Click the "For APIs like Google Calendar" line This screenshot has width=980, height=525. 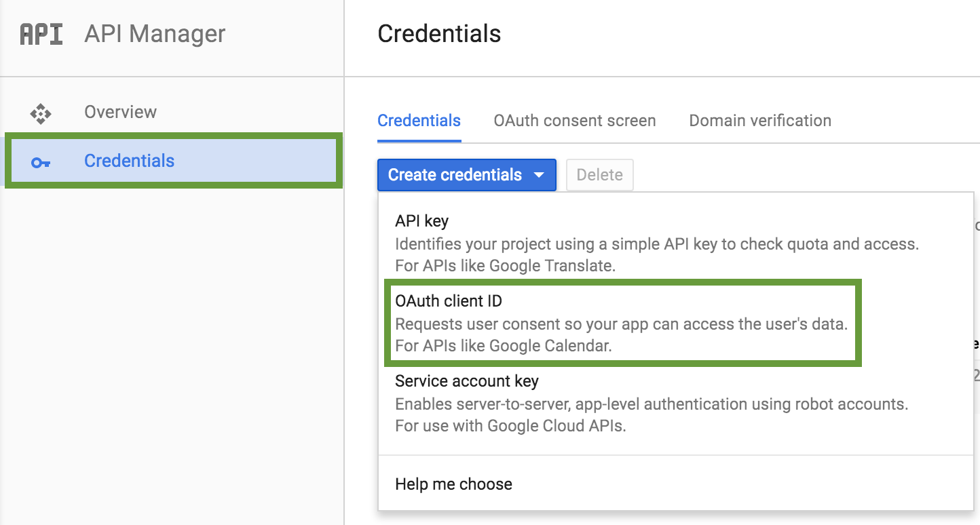pos(503,346)
